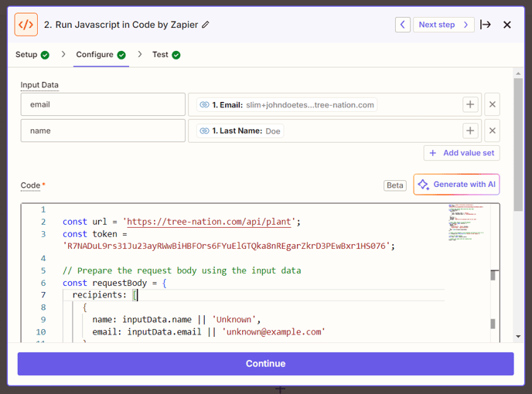Click sparkle icon in Generate with AI
This screenshot has height=394, width=532.
pos(423,185)
